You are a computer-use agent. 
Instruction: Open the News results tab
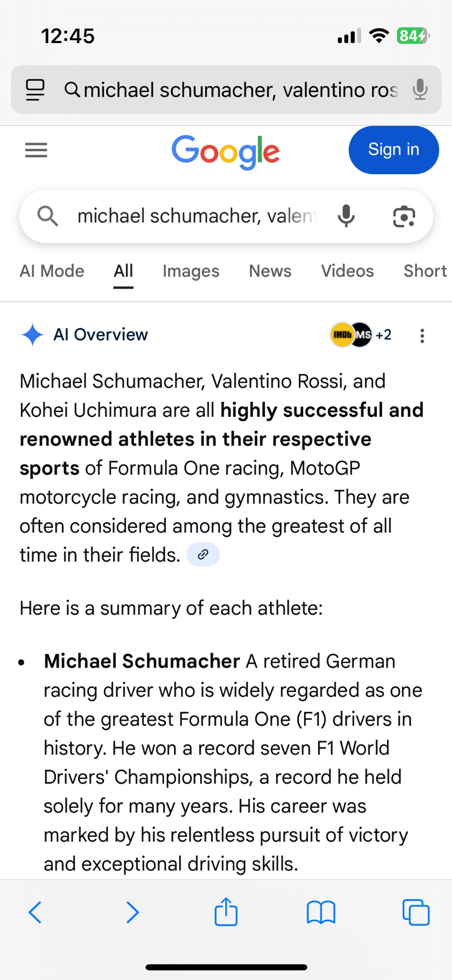pos(270,271)
